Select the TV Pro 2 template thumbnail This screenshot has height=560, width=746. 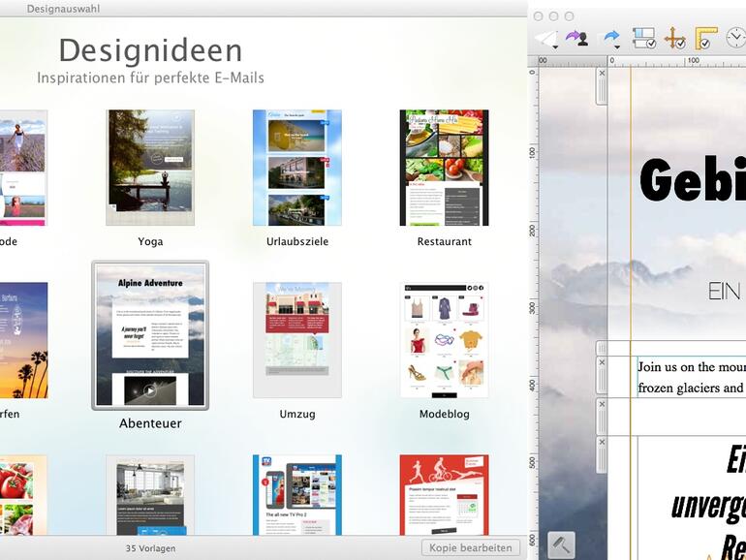pyautogui.click(x=297, y=495)
